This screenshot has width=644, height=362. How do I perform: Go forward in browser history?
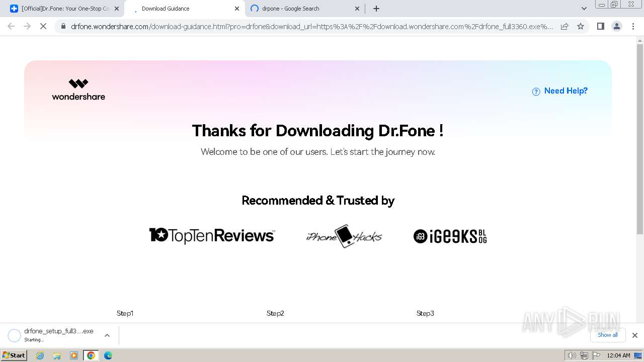click(x=27, y=26)
